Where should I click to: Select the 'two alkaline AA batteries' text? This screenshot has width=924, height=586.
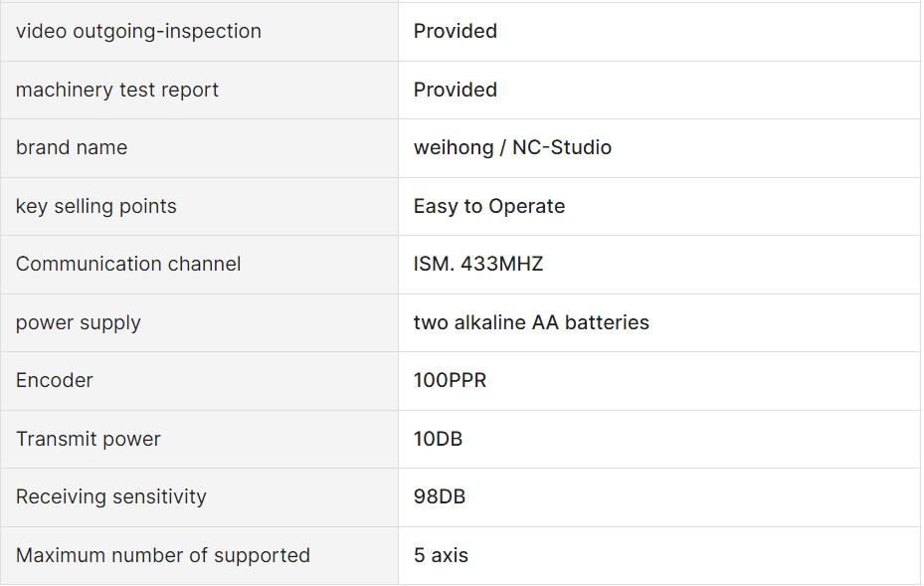click(x=531, y=322)
